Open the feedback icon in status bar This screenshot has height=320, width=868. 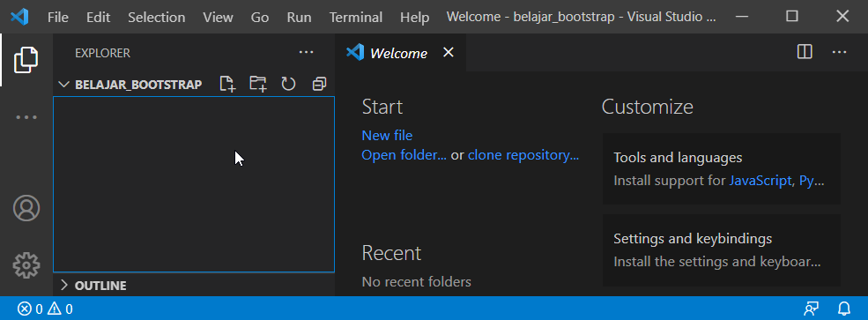coord(812,309)
